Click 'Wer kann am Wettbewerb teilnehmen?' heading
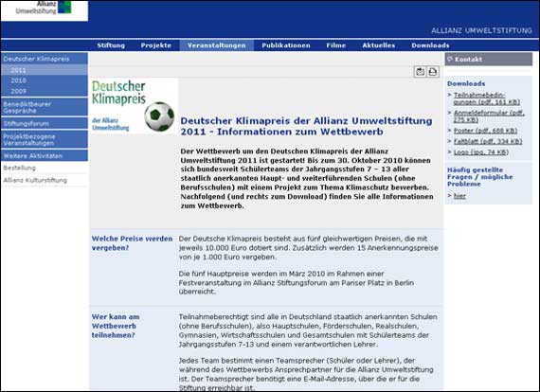540x392 pixels. 116,326
